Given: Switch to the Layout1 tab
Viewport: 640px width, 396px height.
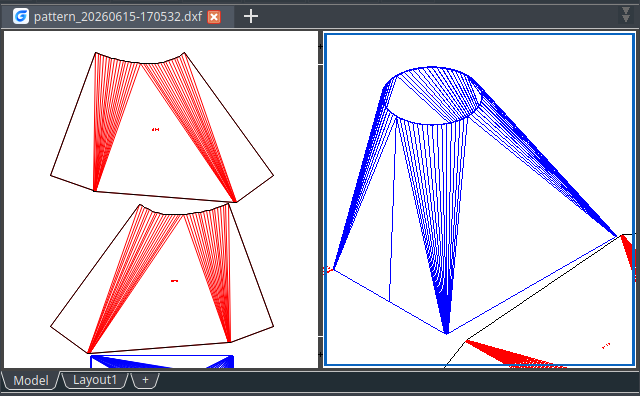Looking at the screenshot, I should point(95,380).
